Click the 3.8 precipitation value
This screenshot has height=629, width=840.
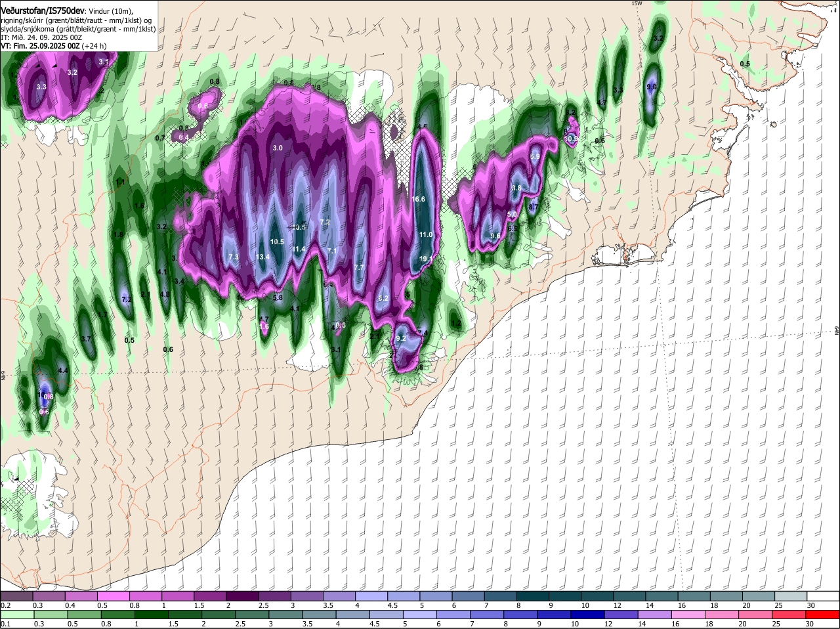click(516, 188)
